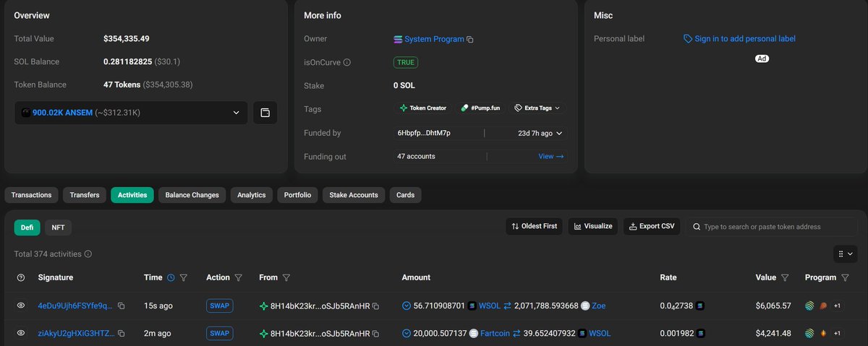Open the Zoe token link
868x346 pixels.
click(x=599, y=306)
